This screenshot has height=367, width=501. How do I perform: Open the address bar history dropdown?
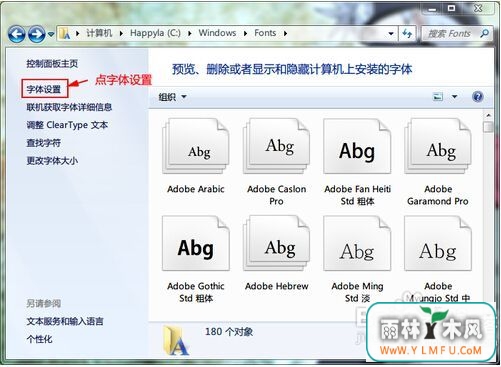pos(391,34)
